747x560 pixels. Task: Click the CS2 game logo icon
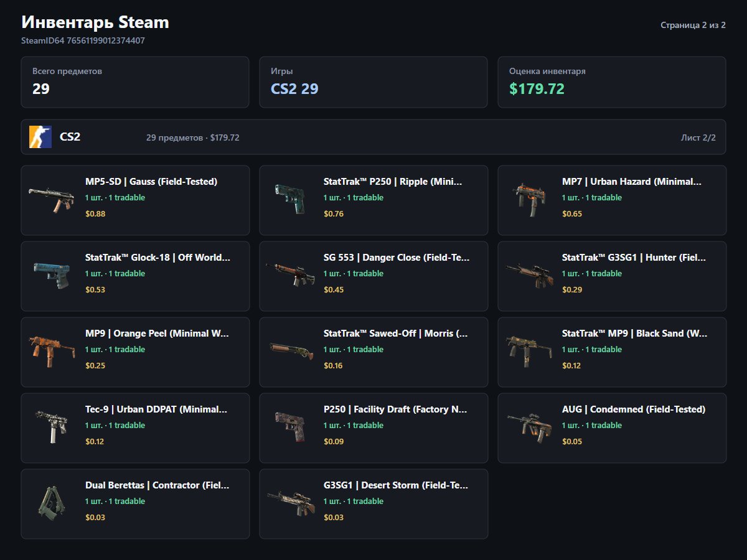tap(40, 137)
